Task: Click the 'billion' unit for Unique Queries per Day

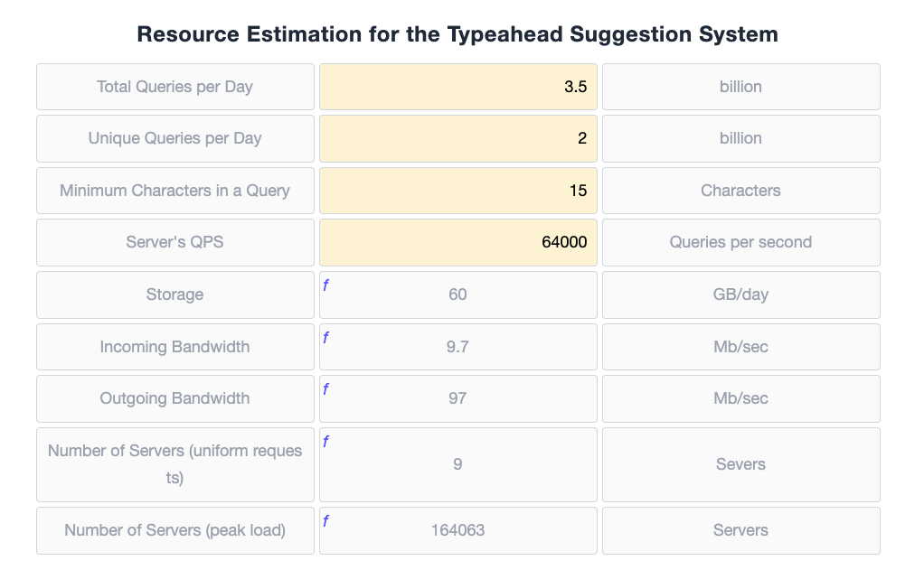Action: tap(740, 138)
